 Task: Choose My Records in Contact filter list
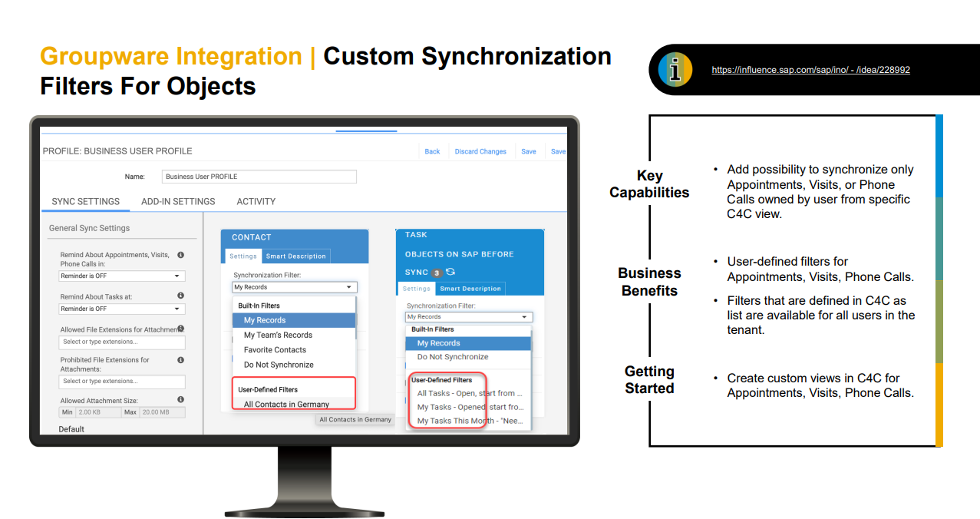coord(294,320)
